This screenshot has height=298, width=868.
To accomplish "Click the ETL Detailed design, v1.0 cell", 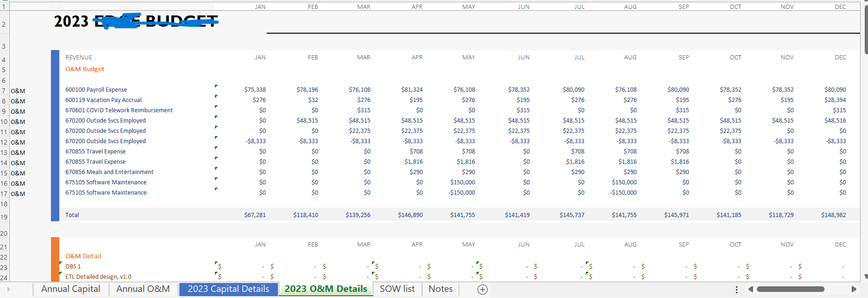I will [98, 277].
